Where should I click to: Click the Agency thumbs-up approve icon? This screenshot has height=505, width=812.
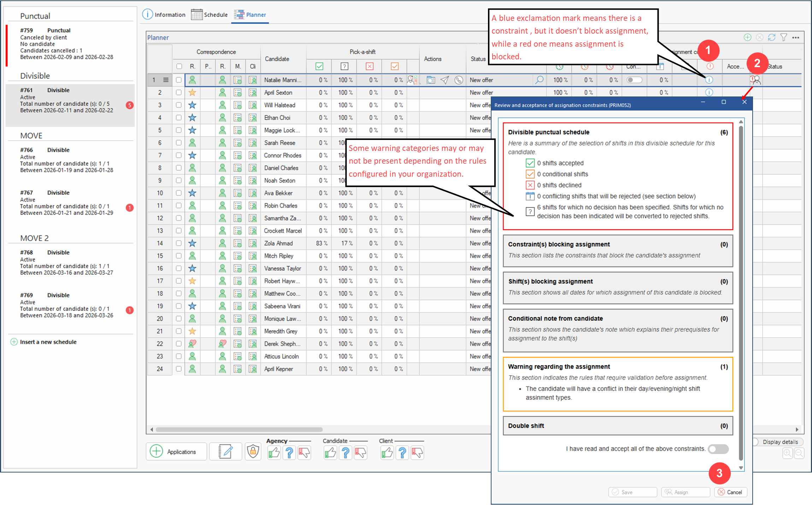pyautogui.click(x=274, y=452)
